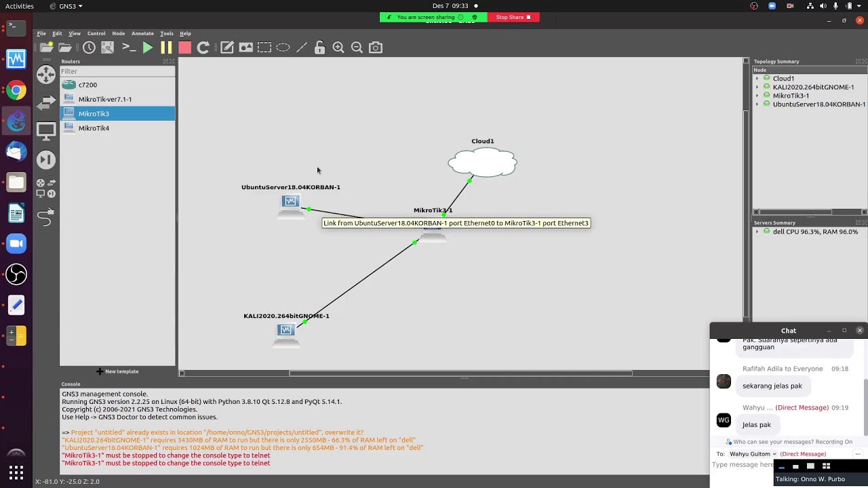Viewport: 868px width, 488px height.
Task: Open the File menu
Action: [41, 33]
